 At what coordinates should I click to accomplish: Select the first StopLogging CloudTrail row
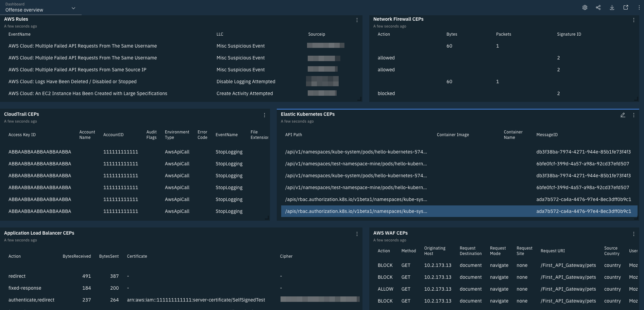click(x=136, y=152)
